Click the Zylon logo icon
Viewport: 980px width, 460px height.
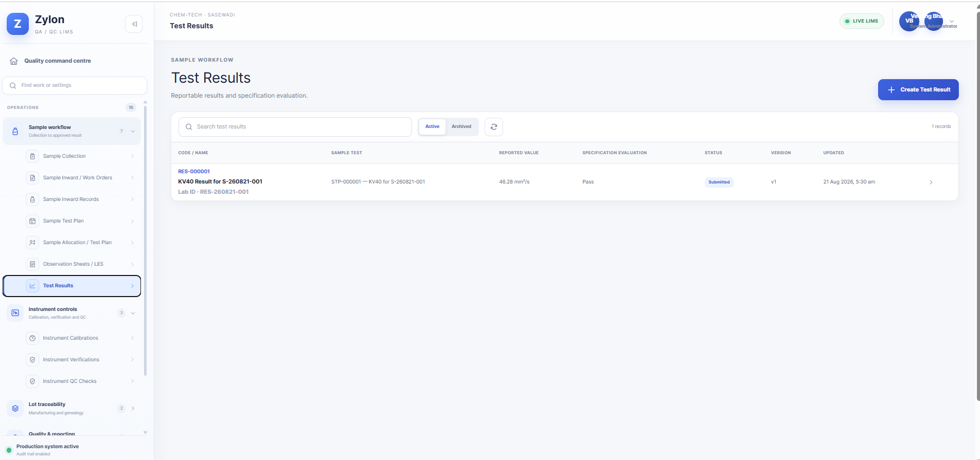click(x=17, y=24)
